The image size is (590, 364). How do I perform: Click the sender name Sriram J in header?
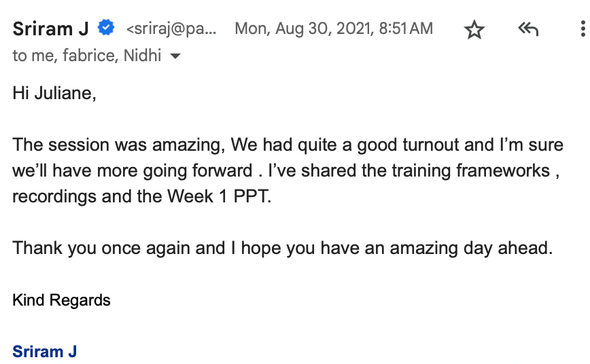pos(51,29)
